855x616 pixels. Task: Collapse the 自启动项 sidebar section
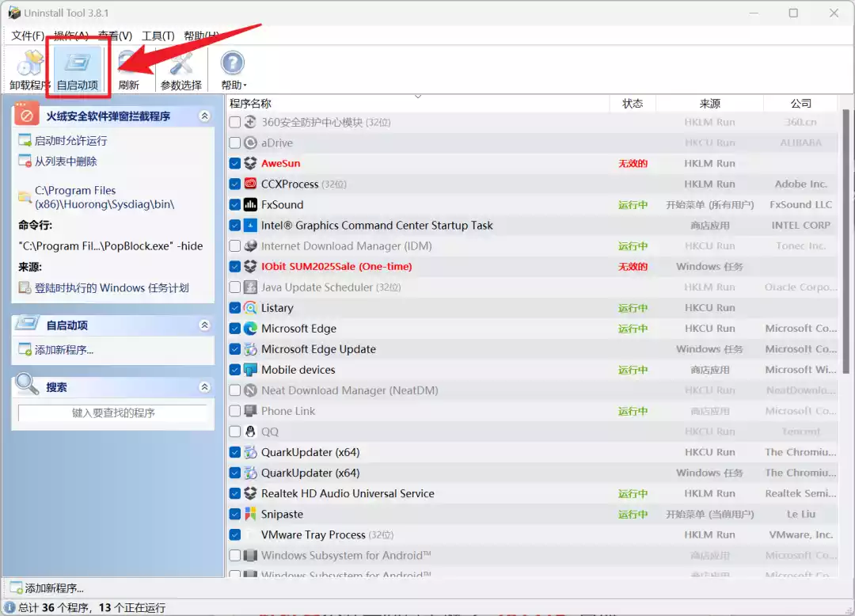coord(204,325)
